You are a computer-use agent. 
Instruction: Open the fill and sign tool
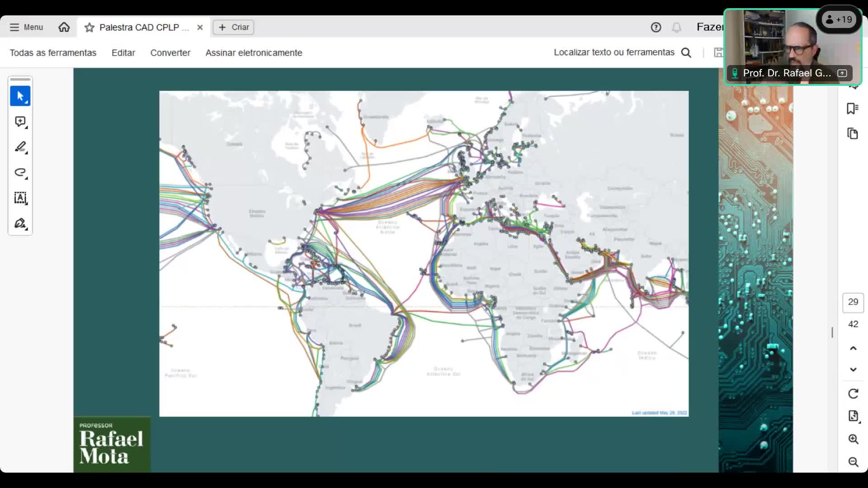pyautogui.click(x=20, y=224)
